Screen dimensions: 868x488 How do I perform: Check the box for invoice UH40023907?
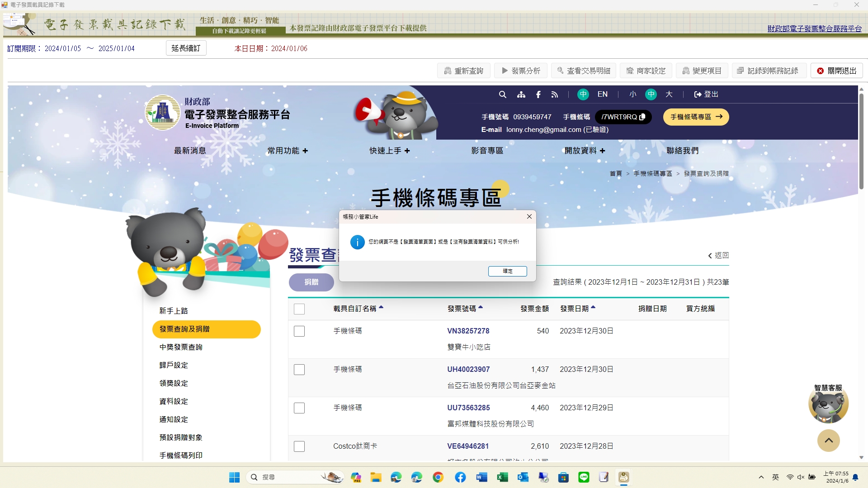tap(299, 370)
